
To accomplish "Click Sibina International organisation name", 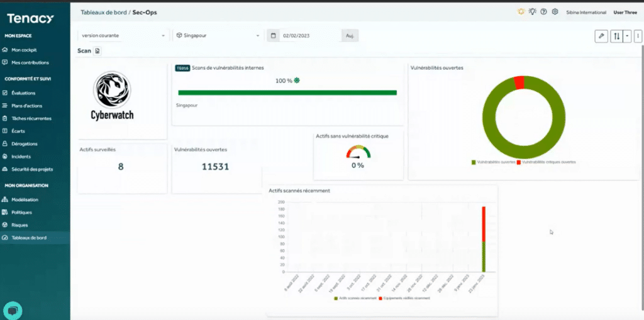I will (586, 13).
